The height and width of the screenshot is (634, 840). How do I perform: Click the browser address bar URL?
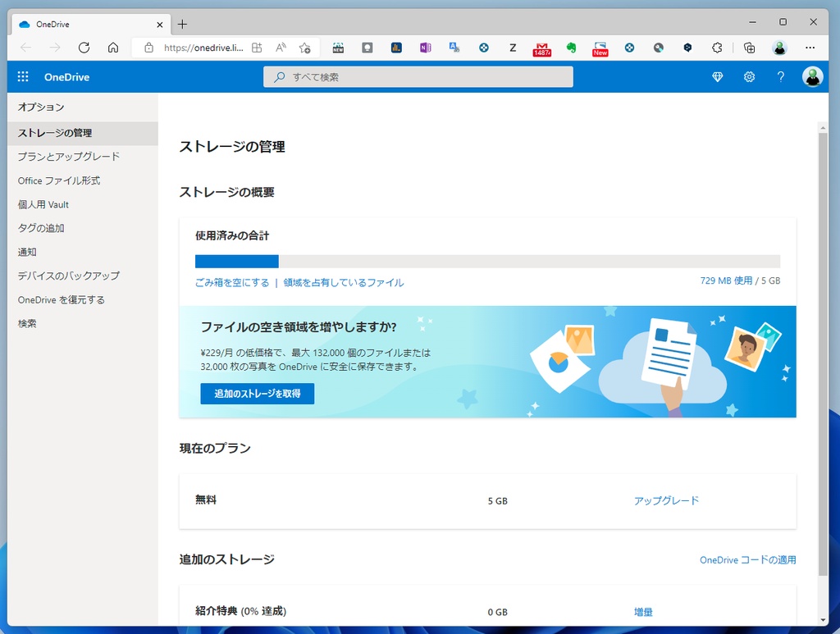coord(203,48)
